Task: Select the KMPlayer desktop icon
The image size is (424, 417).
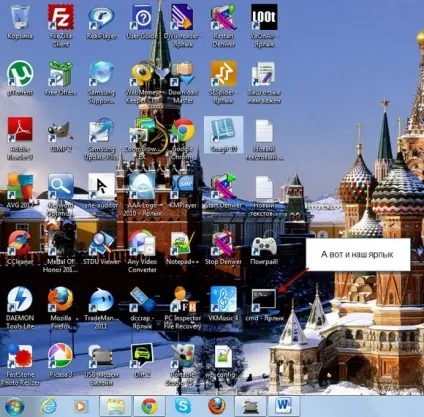Action: tap(183, 187)
